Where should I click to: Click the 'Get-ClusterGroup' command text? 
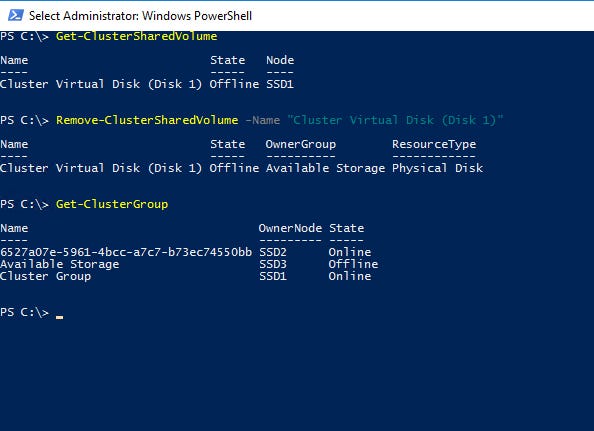pyautogui.click(x=112, y=205)
